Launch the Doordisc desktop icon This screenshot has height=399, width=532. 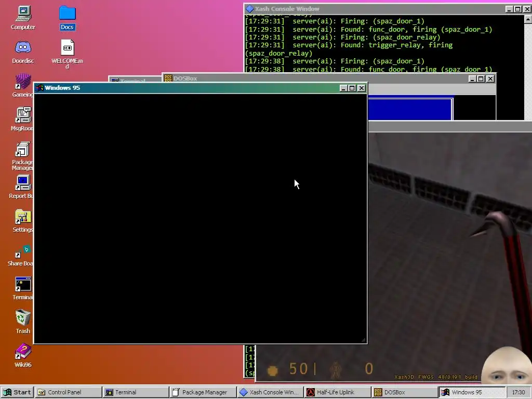23,52
